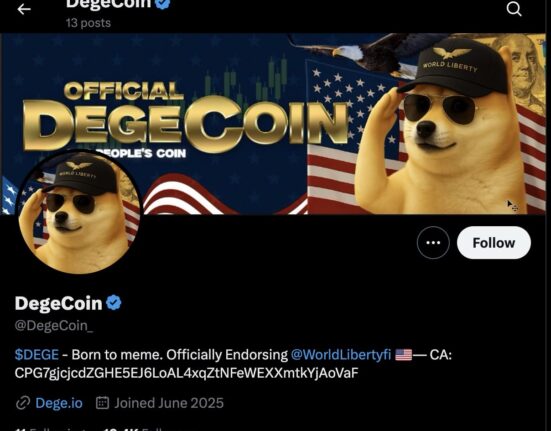This screenshot has height=431, width=551.
Task: Open the DegeCoin profile picture
Action: [79, 212]
